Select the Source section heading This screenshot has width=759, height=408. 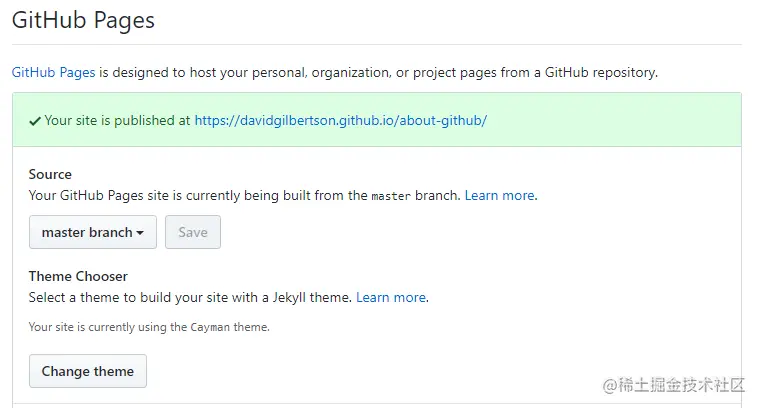(x=50, y=174)
